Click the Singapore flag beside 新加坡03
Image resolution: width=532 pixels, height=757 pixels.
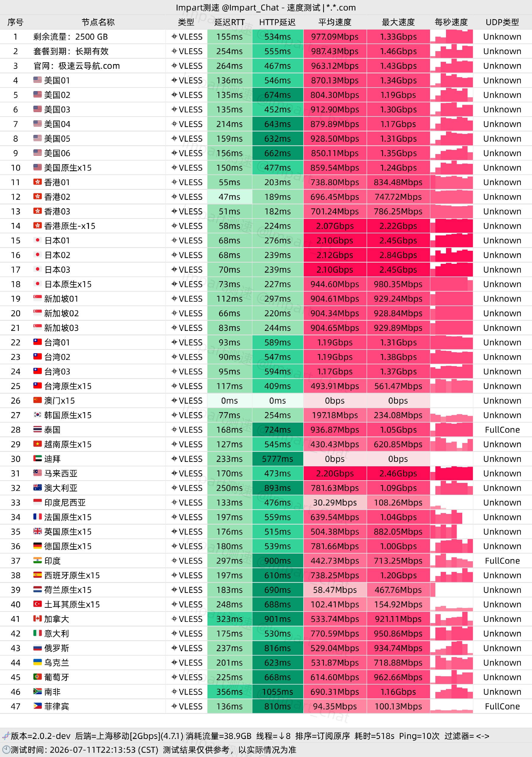coord(38,327)
